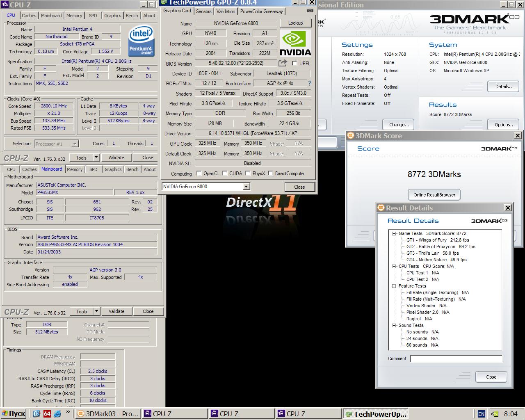Open the PowerColor Giveaway tab
This screenshot has height=420, width=525.
262,11
